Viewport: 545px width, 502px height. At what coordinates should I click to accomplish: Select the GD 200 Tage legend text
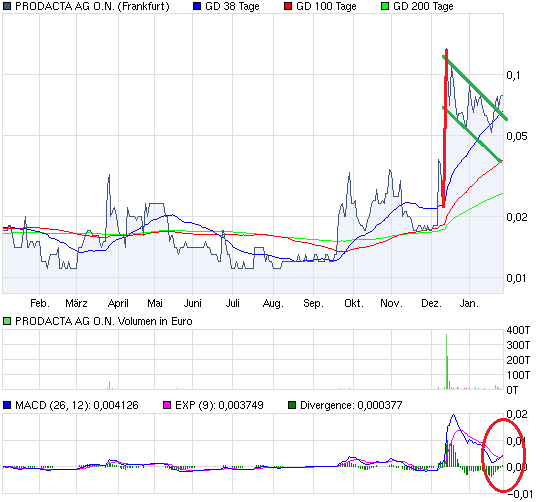pos(423,7)
